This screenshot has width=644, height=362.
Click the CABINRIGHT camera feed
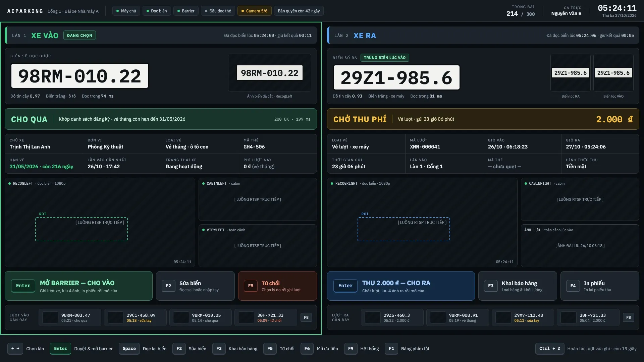[580, 199]
